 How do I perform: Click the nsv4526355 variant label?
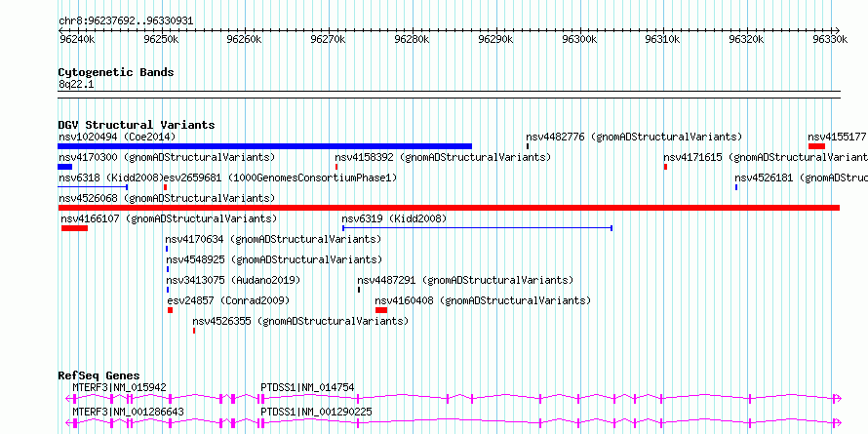[x=300, y=321]
